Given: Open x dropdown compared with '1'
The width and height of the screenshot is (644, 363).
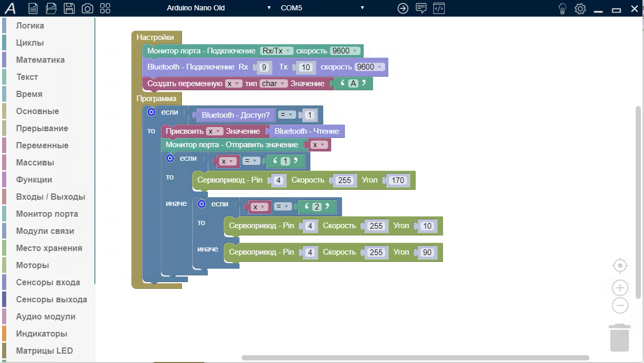Looking at the screenshot, I should coord(228,161).
